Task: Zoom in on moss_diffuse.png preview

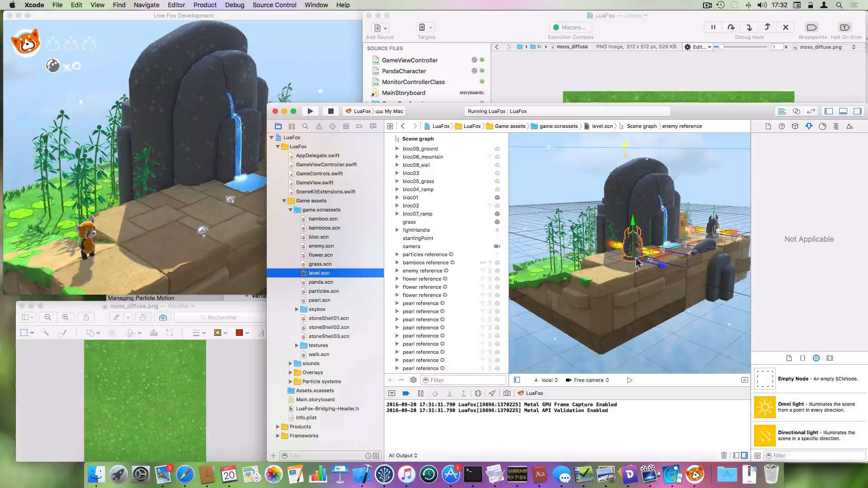Action: coord(66,318)
